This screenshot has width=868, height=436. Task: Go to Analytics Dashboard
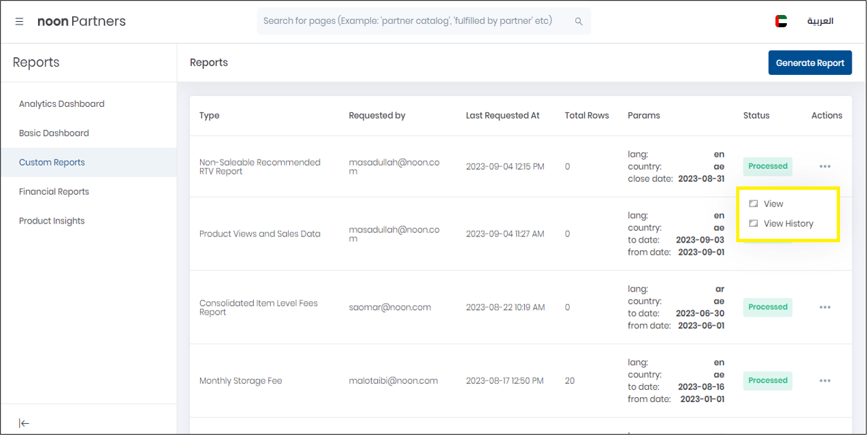pos(62,104)
